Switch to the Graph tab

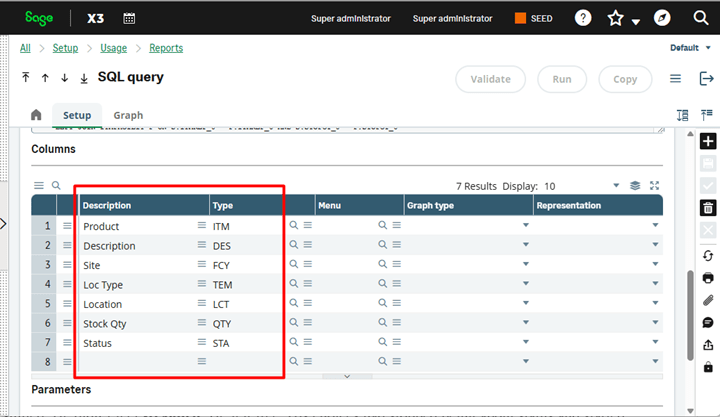pos(128,115)
